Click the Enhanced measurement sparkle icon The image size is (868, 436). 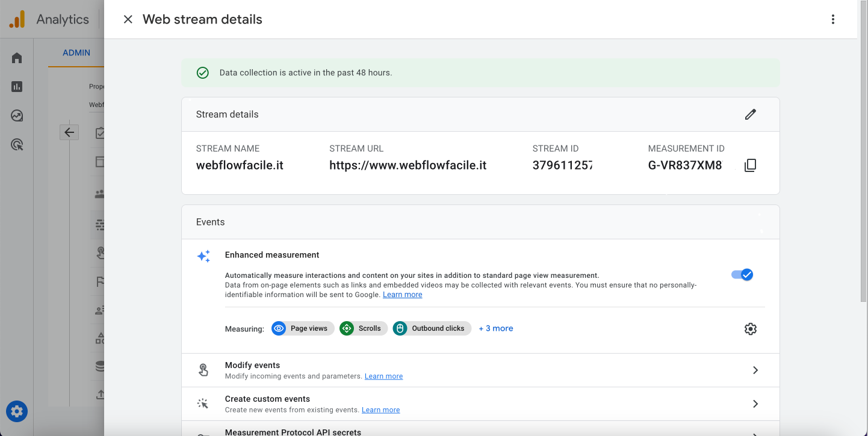tap(203, 256)
